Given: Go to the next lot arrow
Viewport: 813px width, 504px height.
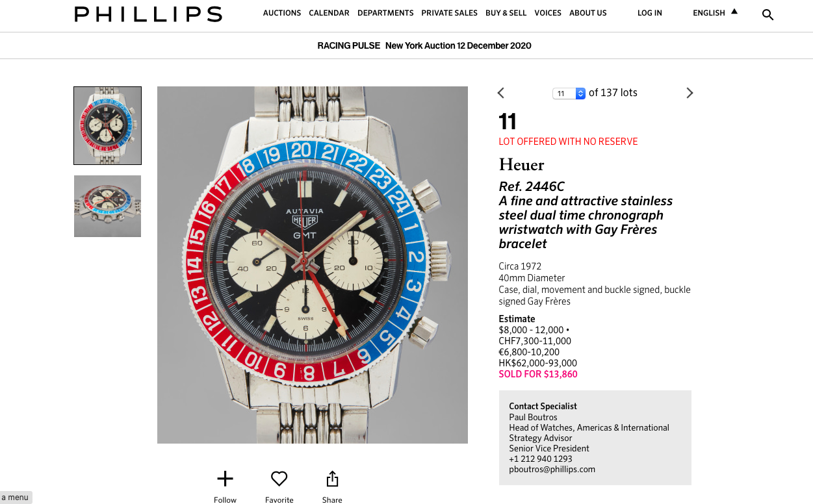Looking at the screenshot, I should 690,93.
